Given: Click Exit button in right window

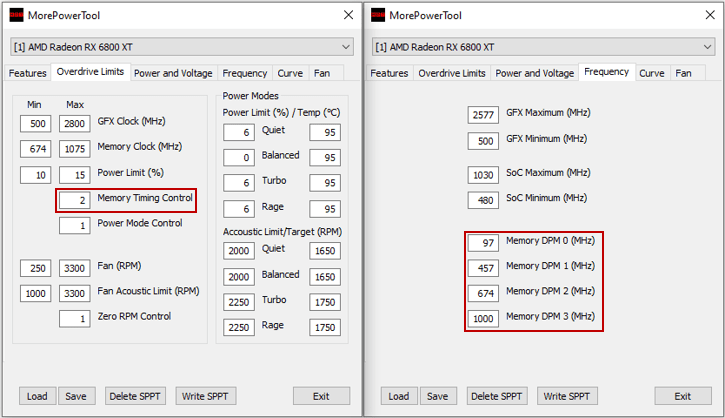Looking at the screenshot, I should [683, 396].
